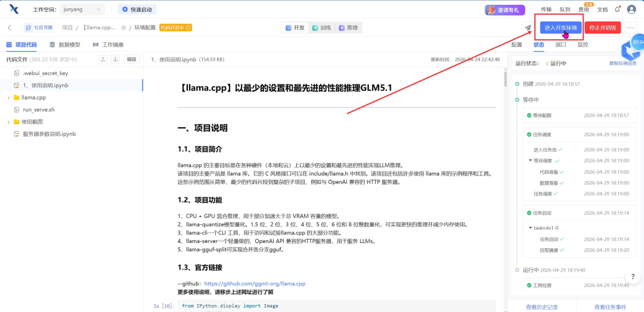Click the upload file icon

tap(103, 60)
